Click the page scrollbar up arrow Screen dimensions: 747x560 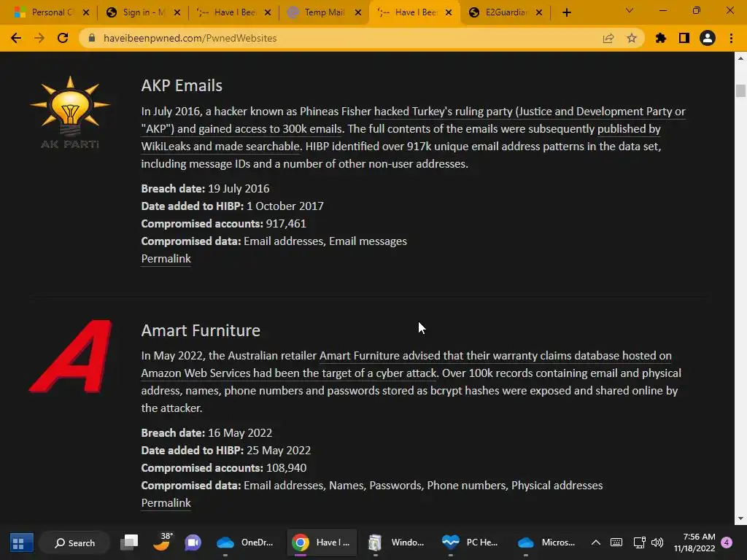740,58
